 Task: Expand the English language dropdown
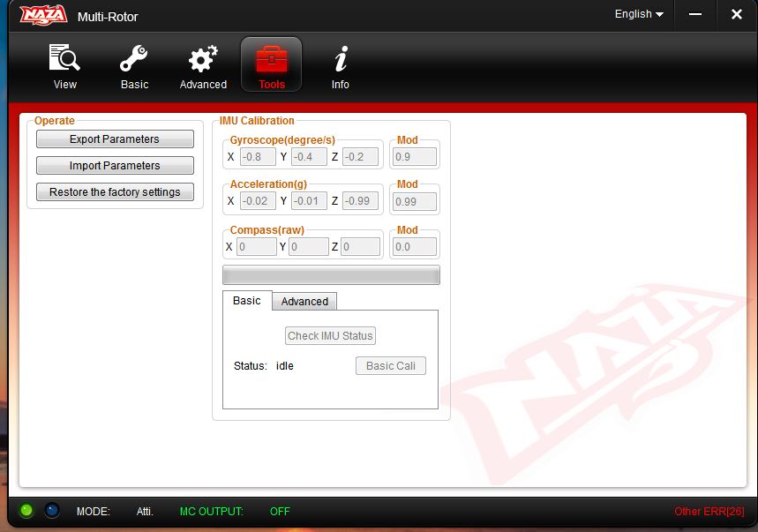point(639,14)
